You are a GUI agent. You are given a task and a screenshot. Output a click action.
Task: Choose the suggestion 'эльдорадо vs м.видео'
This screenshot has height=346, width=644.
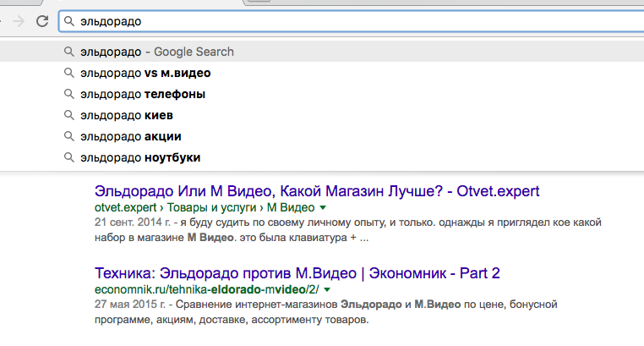point(145,73)
